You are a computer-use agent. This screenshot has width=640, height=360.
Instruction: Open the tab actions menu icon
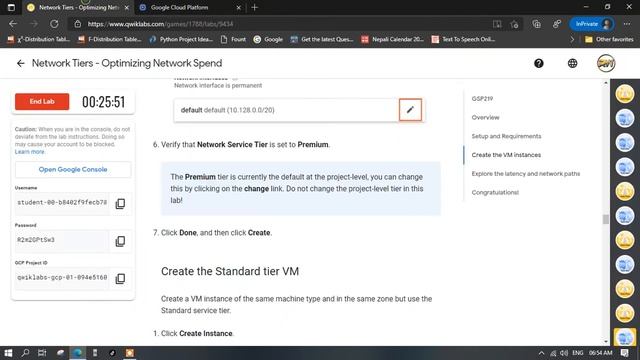pyautogui.click(x=11, y=7)
